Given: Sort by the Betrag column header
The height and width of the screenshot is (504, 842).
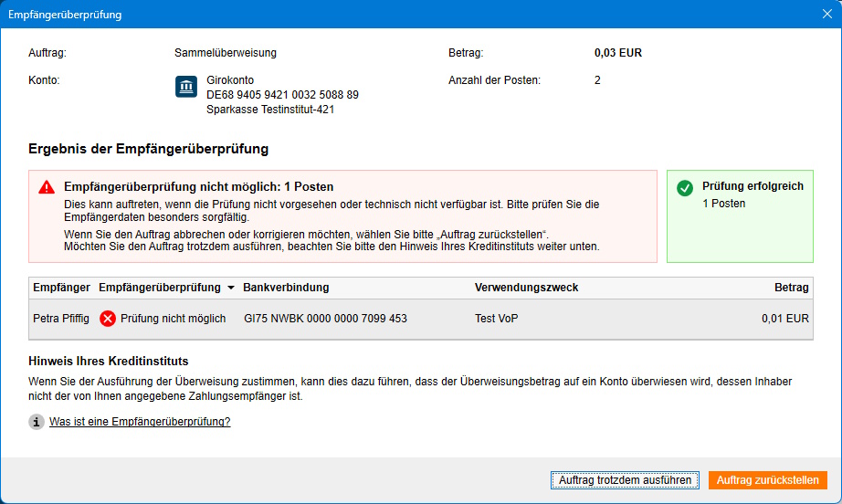Looking at the screenshot, I should (x=791, y=288).
